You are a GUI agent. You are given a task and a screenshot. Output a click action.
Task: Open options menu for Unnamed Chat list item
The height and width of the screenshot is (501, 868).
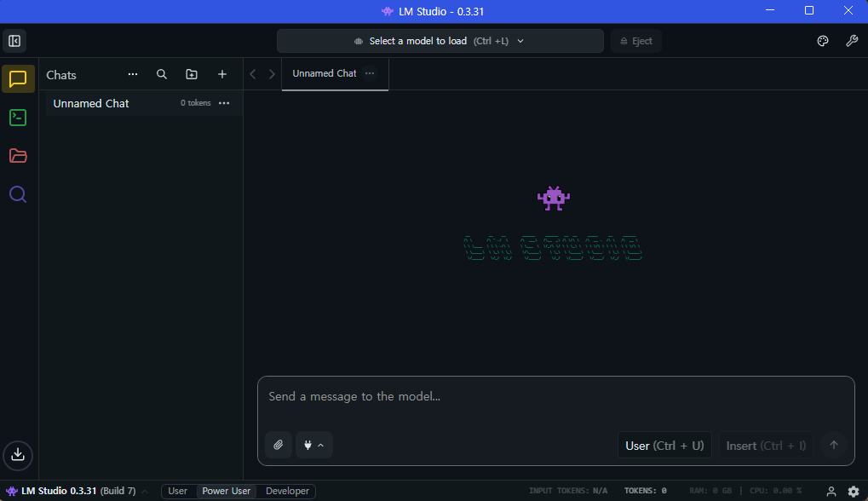(224, 103)
